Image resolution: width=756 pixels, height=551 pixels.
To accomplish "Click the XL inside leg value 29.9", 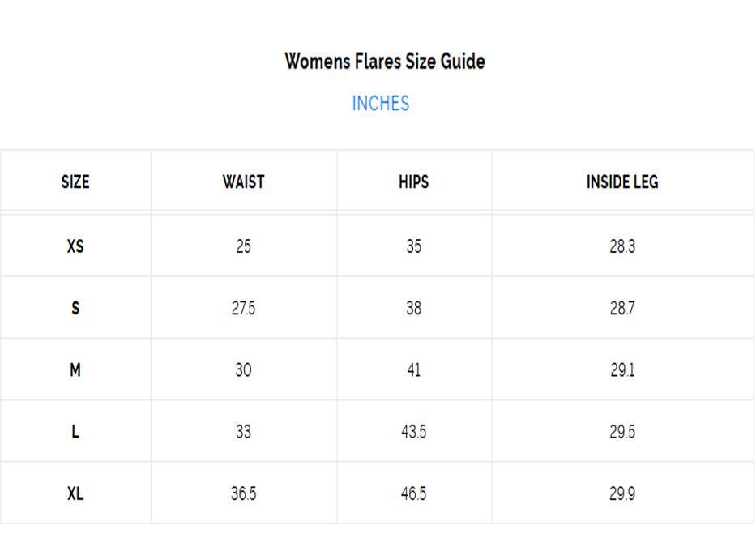I will (621, 493).
